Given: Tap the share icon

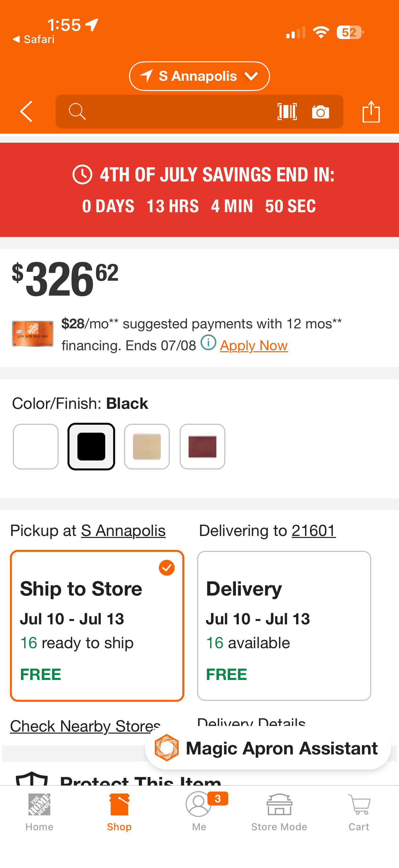Looking at the screenshot, I should tap(371, 111).
